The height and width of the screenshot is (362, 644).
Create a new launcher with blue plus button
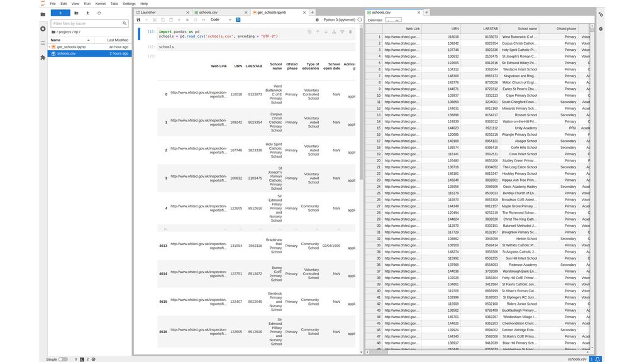60,13
